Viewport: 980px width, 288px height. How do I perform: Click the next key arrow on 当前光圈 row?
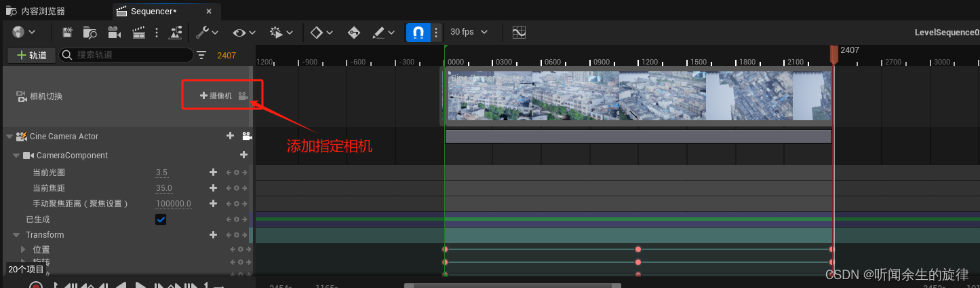(245, 173)
